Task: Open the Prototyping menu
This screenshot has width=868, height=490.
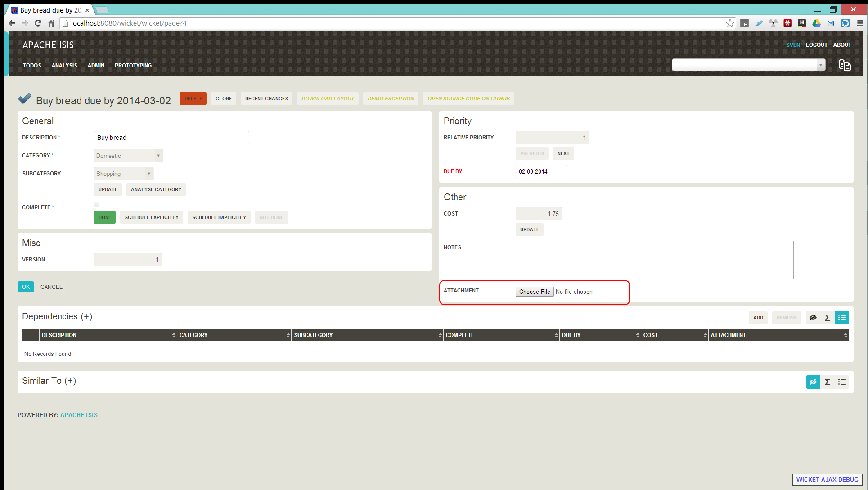Action: pos(133,66)
